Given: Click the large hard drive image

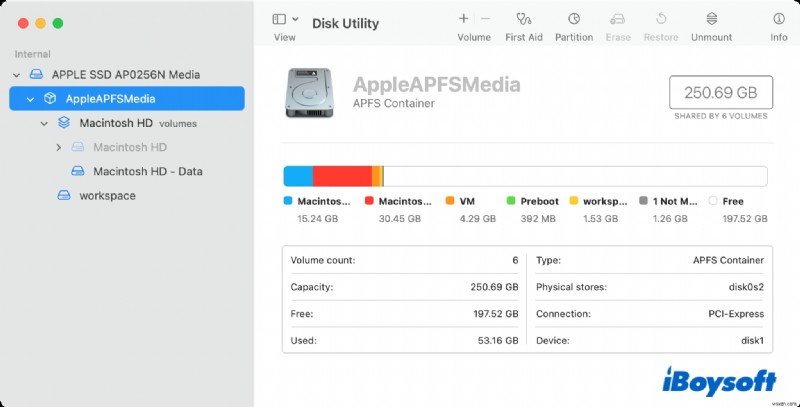Looking at the screenshot, I should [309, 93].
